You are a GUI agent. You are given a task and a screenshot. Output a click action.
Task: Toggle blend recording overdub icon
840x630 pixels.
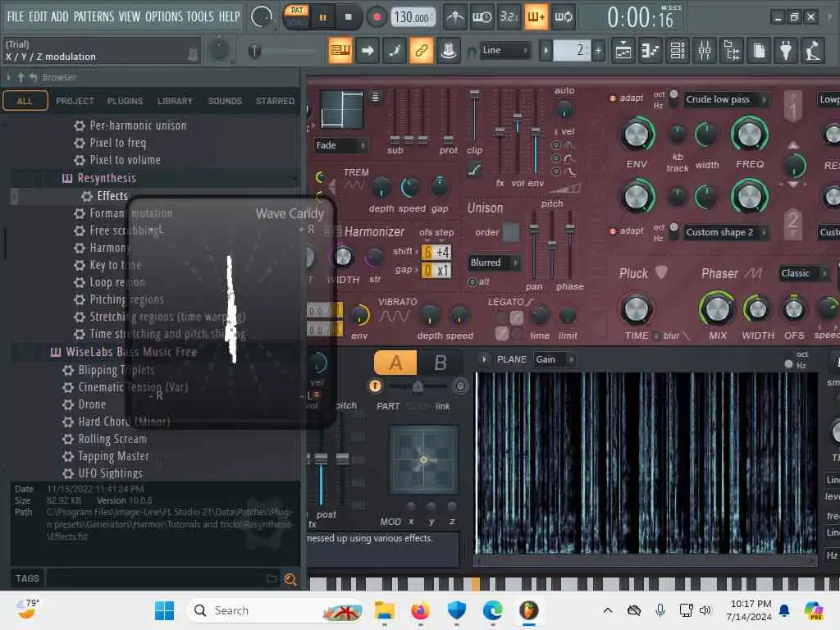pos(536,18)
